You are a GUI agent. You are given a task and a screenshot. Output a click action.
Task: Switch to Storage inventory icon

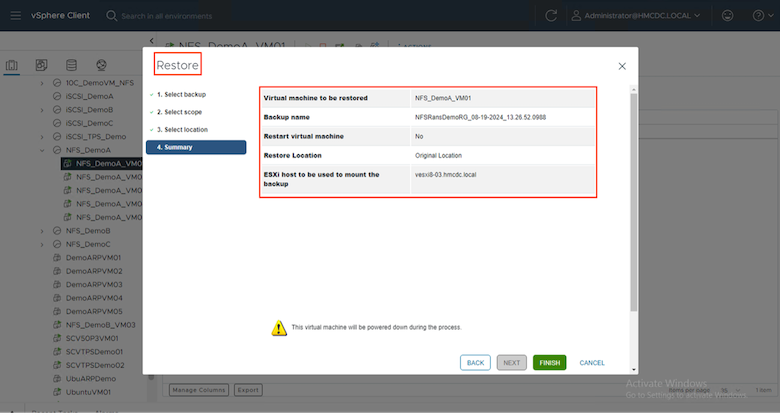(71, 65)
